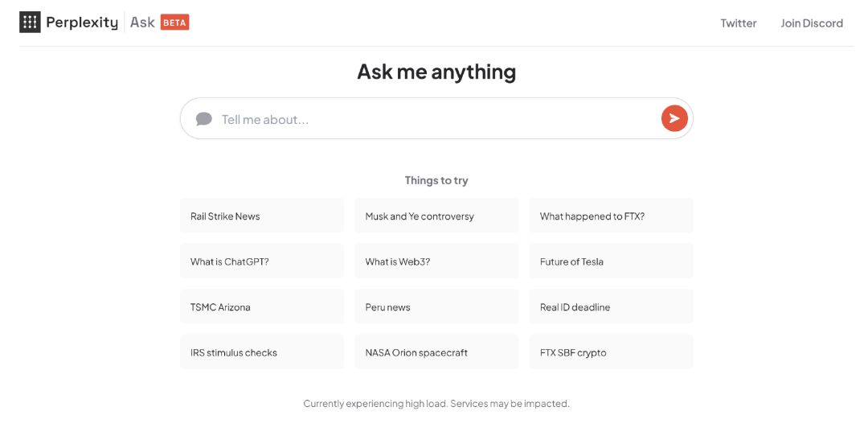
Task: Click the Perplexity wordmark text
Action: coord(82,23)
